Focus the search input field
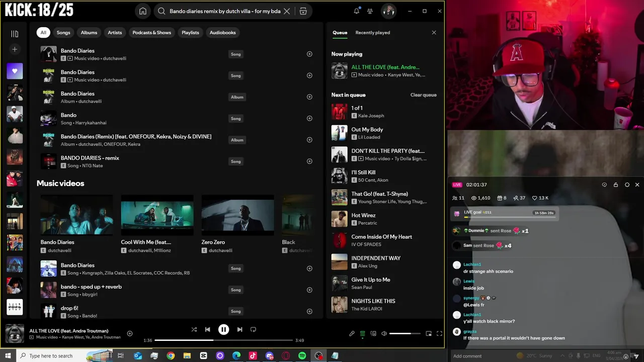Viewport: 644px width, 362px height. (x=224, y=11)
